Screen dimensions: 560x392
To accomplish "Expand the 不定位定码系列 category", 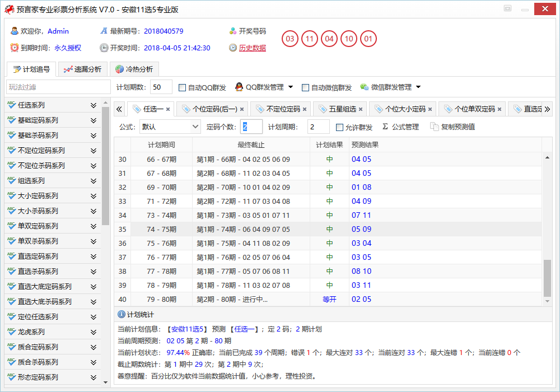I will 93,151.
